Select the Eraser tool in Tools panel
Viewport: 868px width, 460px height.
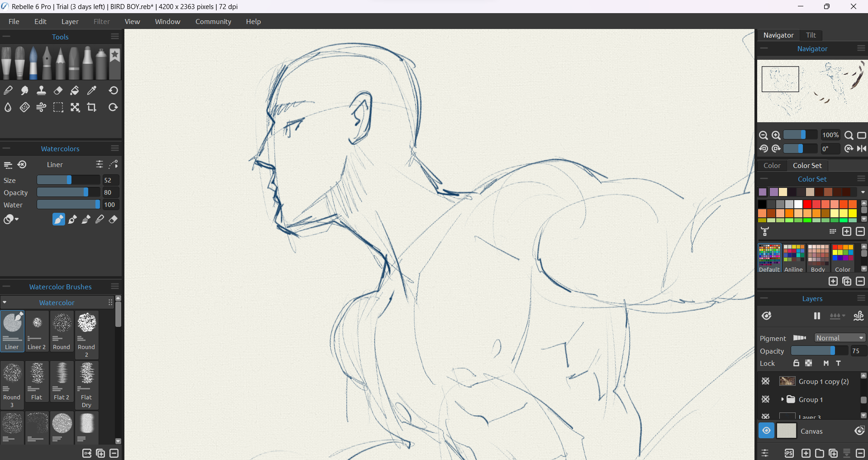click(x=58, y=91)
